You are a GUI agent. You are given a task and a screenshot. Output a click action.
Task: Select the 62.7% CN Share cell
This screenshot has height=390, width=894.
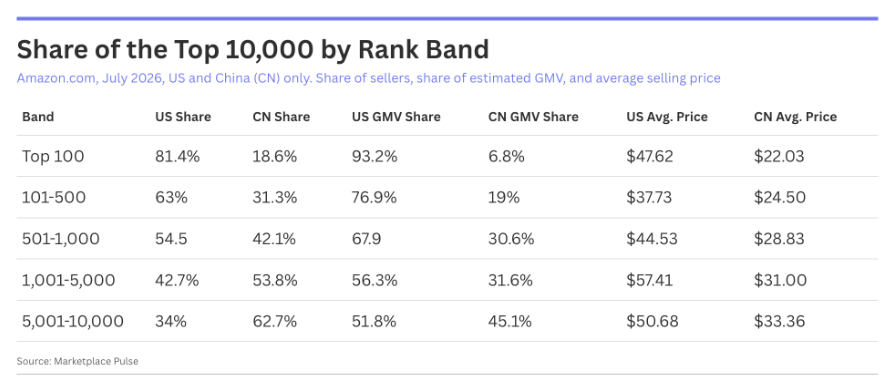click(x=275, y=321)
